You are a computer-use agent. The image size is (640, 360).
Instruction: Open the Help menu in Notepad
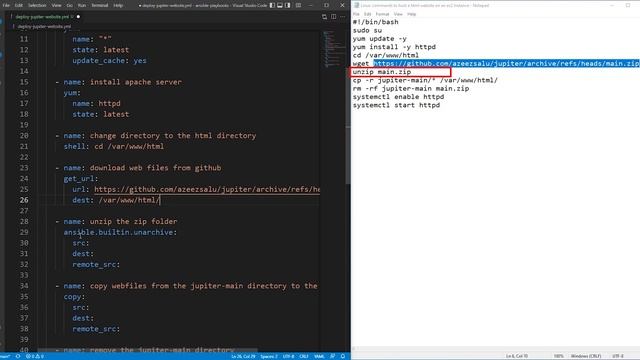point(411,14)
